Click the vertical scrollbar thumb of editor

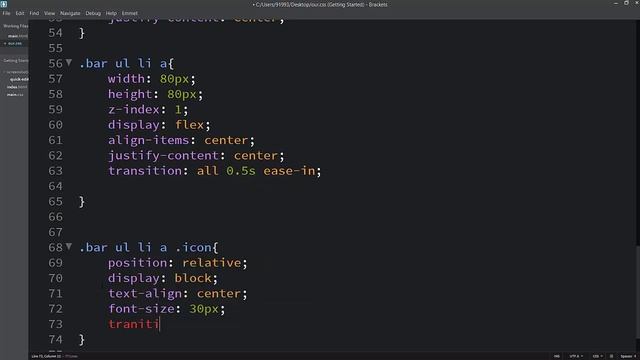[x=638, y=292]
